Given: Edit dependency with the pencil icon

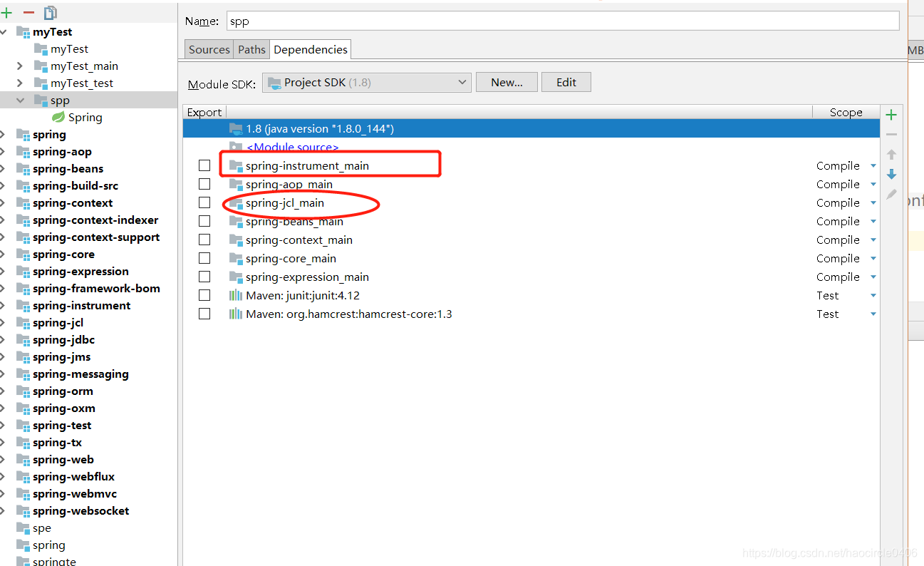Looking at the screenshot, I should pyautogui.click(x=891, y=194).
